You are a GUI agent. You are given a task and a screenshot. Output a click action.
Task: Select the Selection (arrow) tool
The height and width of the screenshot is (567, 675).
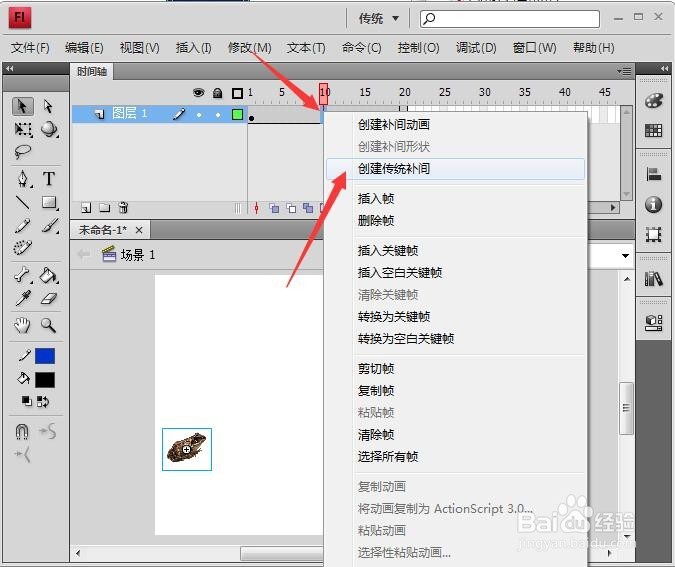(x=22, y=106)
